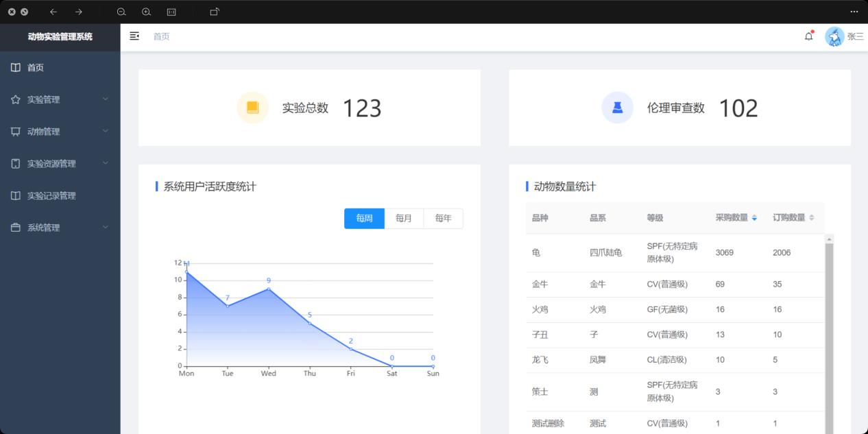Click the orange 实验总数 stat icon
This screenshot has width=868, height=434.
click(x=252, y=108)
